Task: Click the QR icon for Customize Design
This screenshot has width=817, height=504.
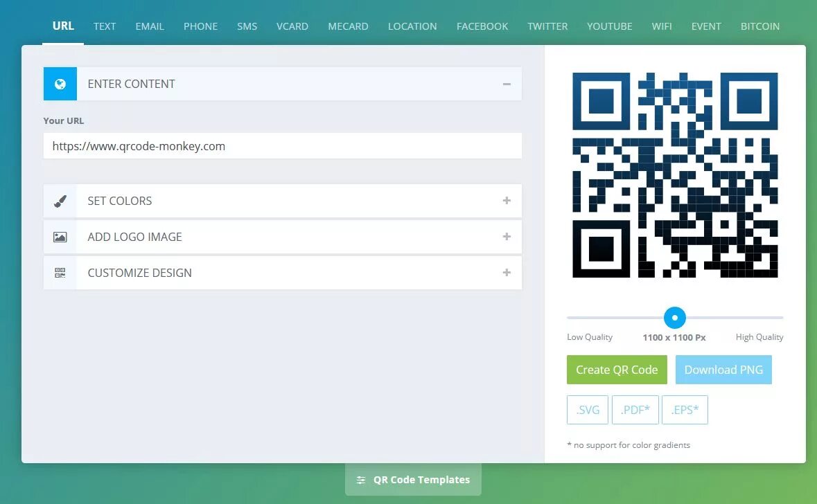Action: [x=60, y=273]
